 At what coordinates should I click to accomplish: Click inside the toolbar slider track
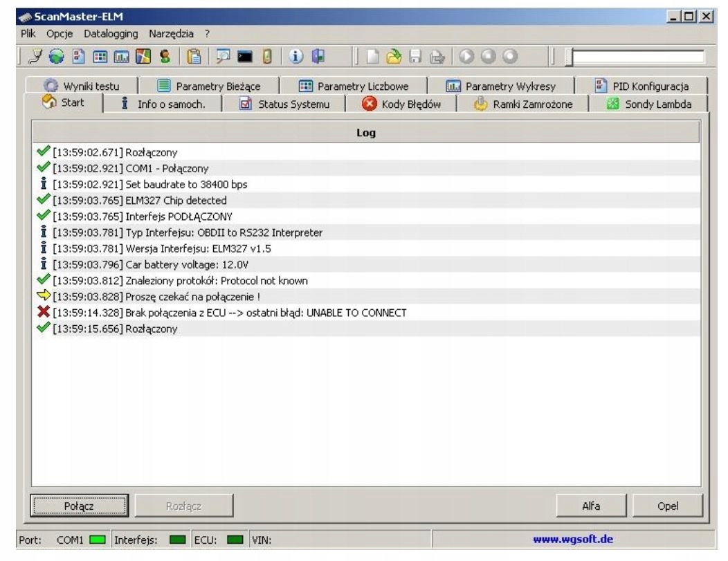coord(639,57)
